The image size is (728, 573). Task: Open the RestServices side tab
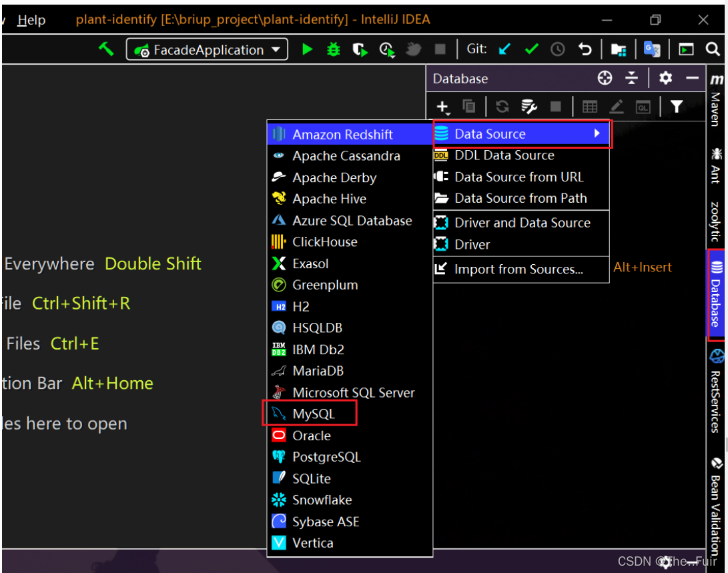(716, 391)
